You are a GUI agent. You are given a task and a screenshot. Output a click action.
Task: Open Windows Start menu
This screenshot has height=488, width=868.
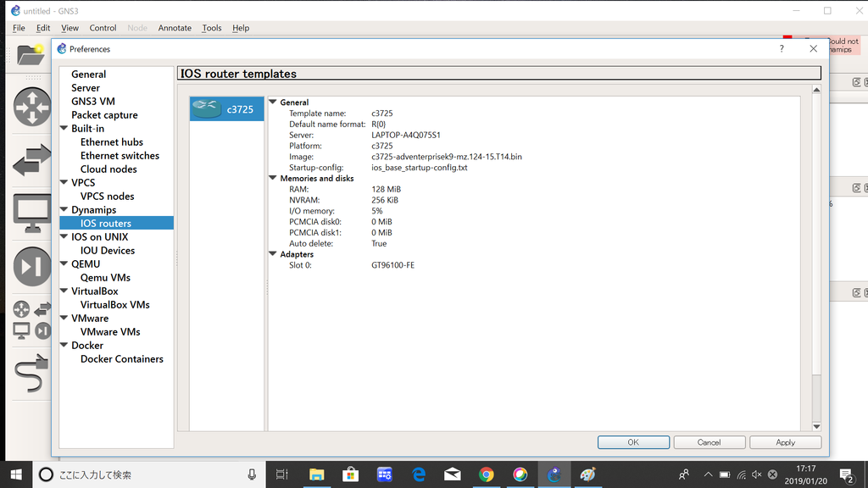pyautogui.click(x=16, y=474)
